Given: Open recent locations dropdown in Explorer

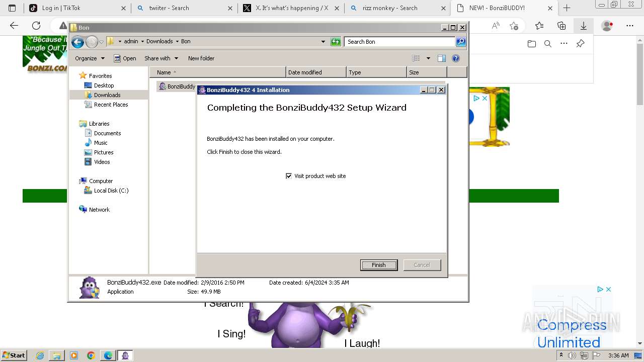Looking at the screenshot, I should (101, 42).
